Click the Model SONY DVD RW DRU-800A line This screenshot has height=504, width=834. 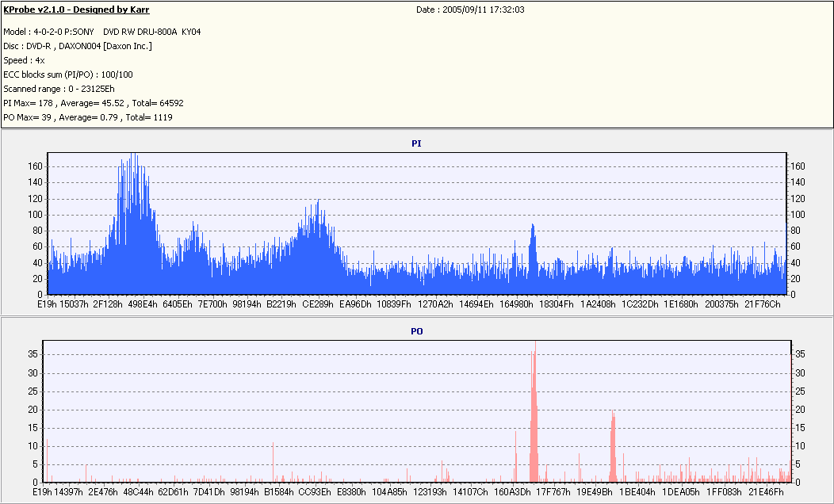click(x=102, y=32)
